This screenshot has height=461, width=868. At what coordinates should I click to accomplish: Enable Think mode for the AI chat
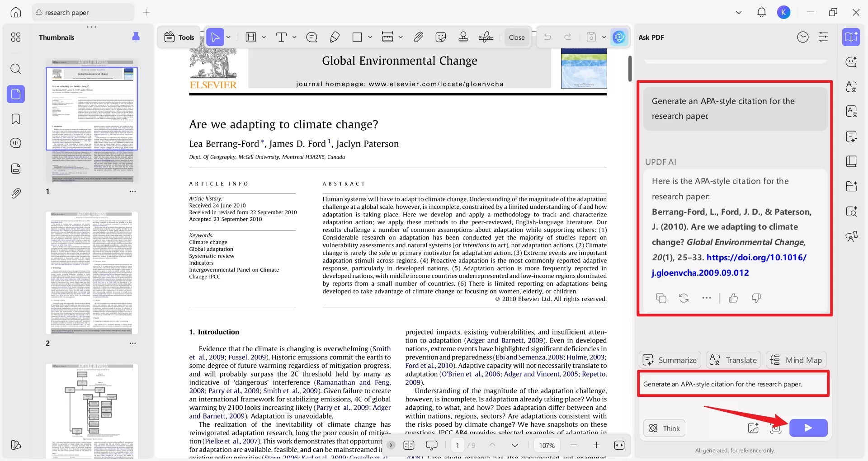[x=663, y=428]
